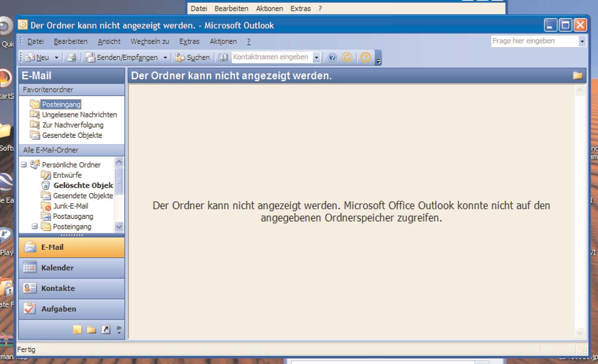Open the Extras menu
The image size is (598, 364).
pos(189,41)
